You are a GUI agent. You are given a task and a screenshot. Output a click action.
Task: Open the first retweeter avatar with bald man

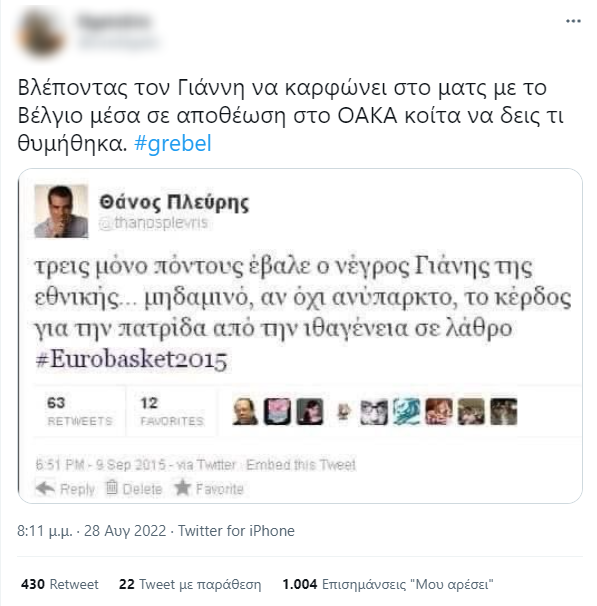245,412
